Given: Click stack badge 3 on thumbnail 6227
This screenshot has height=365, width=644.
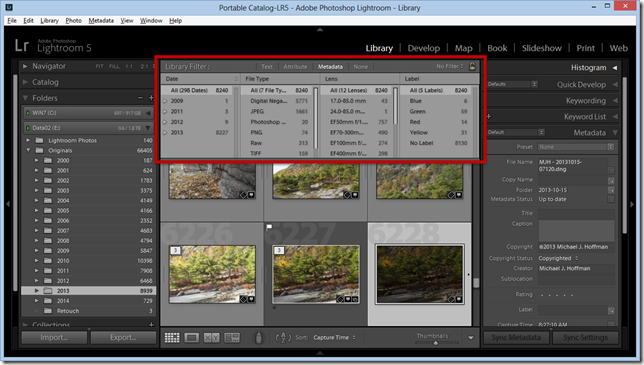Looking at the screenshot, I should point(279,250).
